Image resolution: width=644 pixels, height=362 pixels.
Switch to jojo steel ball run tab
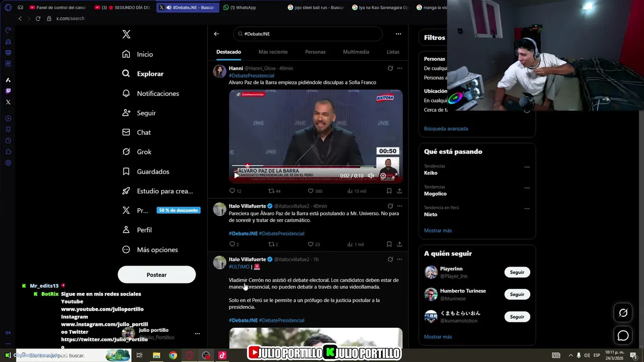click(316, 8)
